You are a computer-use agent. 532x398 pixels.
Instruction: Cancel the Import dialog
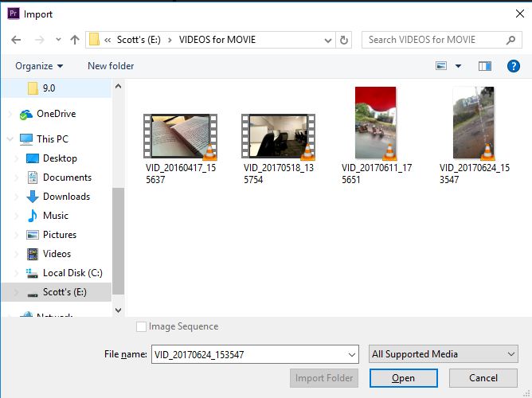point(483,378)
